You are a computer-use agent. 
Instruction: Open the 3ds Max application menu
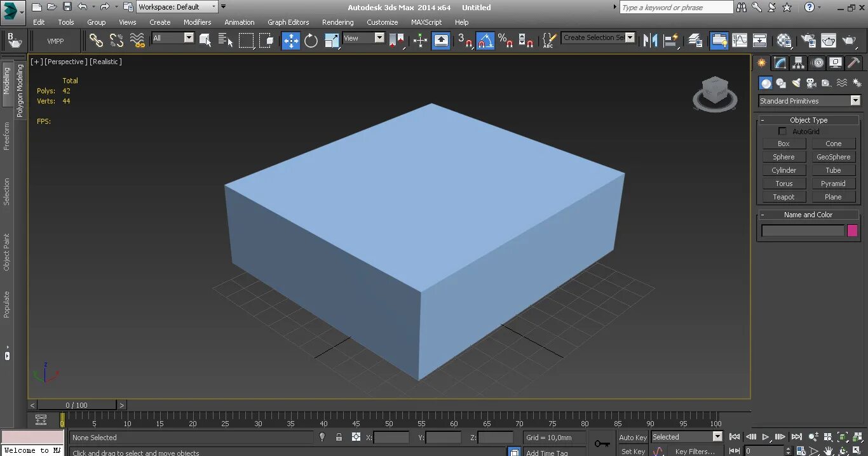coord(13,11)
